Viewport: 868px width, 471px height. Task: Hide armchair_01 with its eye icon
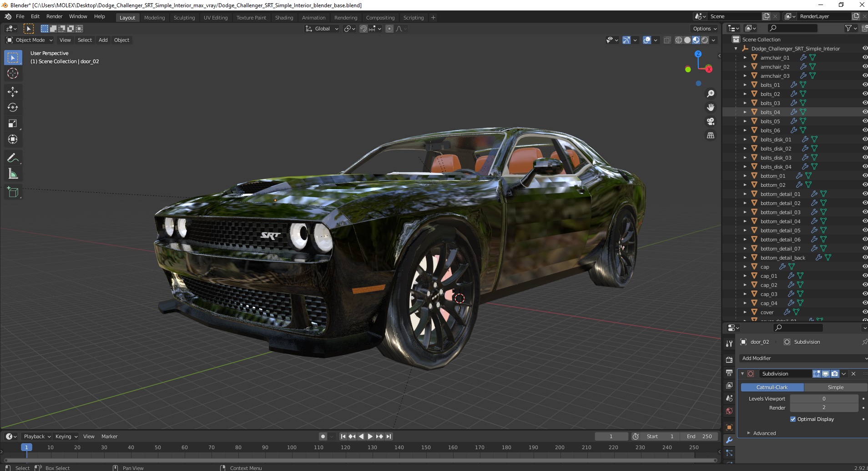coord(865,58)
